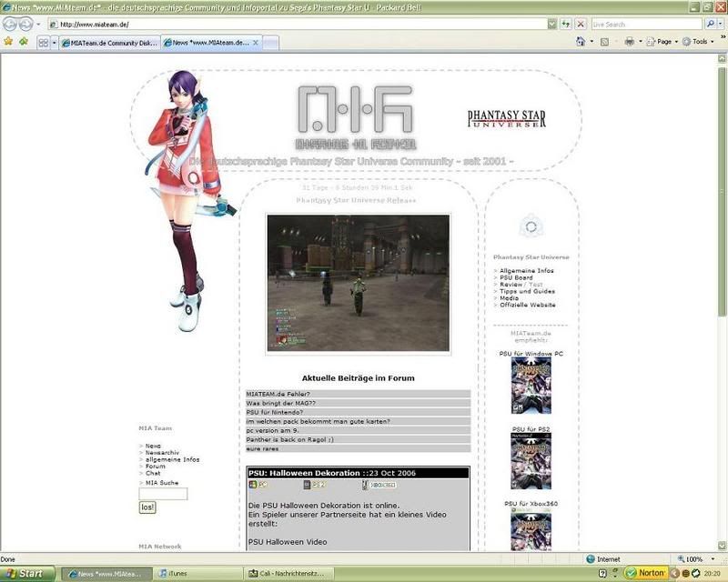Click the Xbox360 platform icon in the news post
The width and height of the screenshot is (728, 582).
tap(379, 485)
